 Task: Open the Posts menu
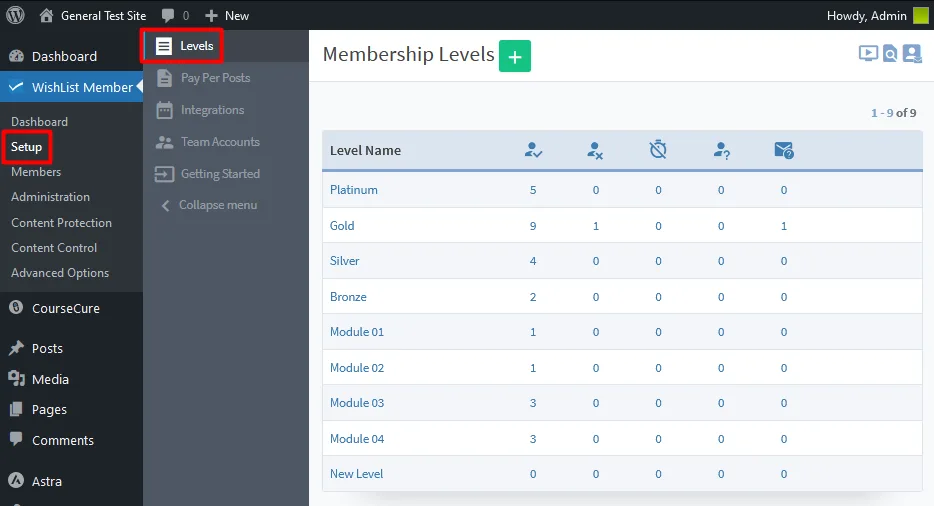pyautogui.click(x=47, y=348)
